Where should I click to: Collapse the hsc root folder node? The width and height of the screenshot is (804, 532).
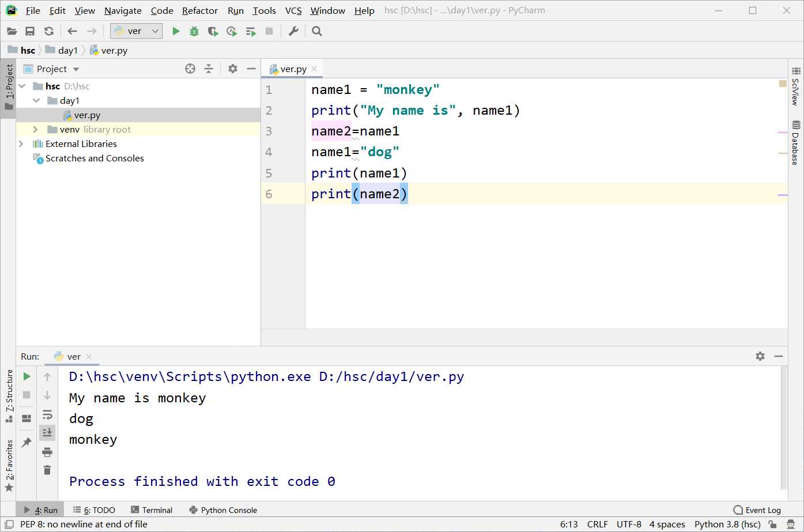point(22,86)
